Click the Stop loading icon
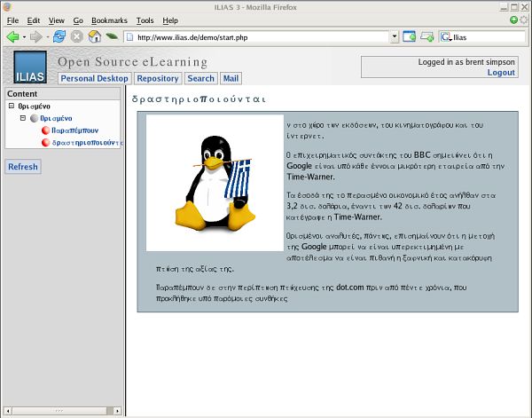 coord(77,36)
